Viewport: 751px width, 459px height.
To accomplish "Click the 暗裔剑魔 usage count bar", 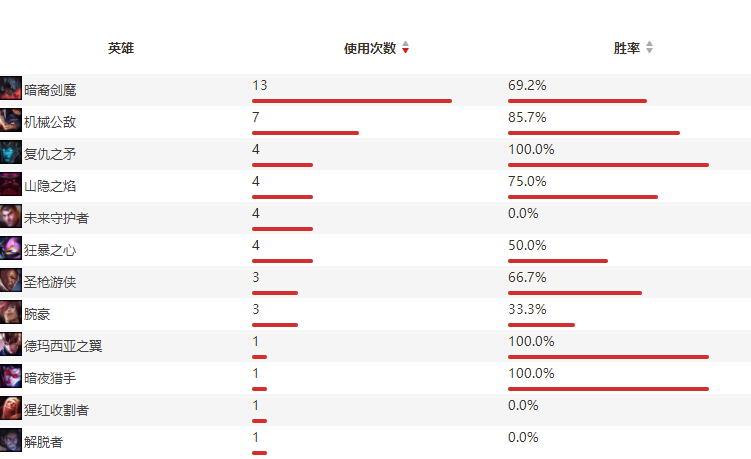I will click(x=352, y=101).
